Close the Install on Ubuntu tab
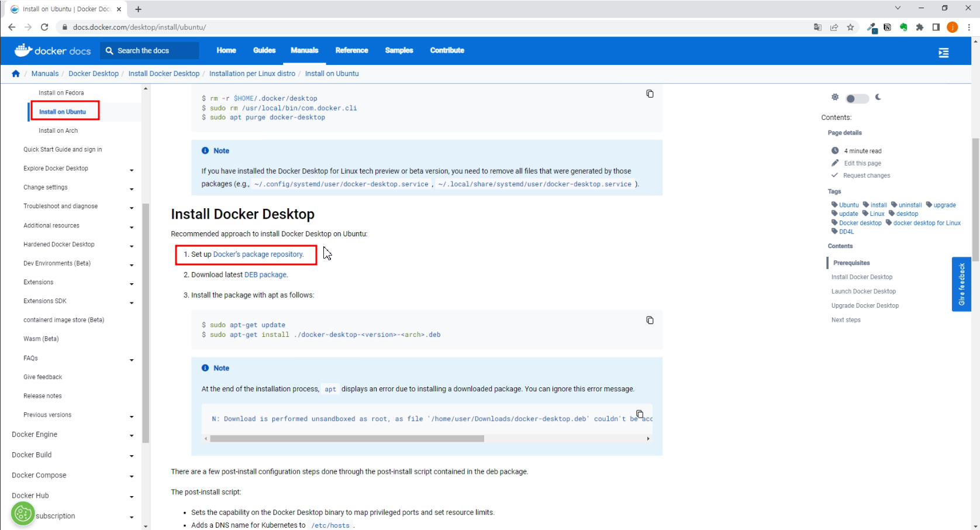Image resolution: width=980 pixels, height=530 pixels. point(119,9)
